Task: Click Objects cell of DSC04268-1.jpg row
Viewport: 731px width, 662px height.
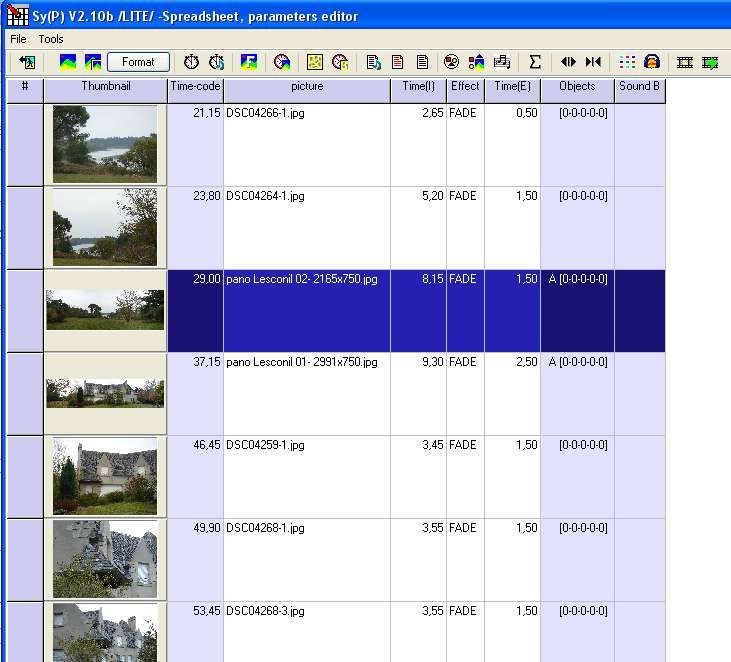Action: 577,560
